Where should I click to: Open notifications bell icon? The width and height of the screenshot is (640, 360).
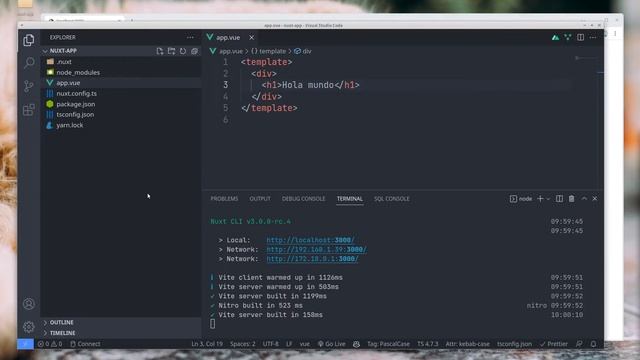[x=593, y=344]
